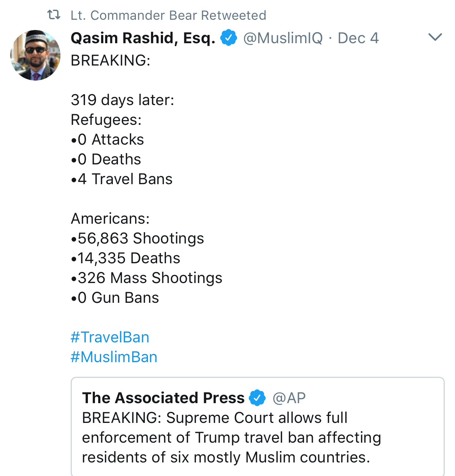
Task: Open the #TravelBan hashtag
Action: tap(110, 337)
